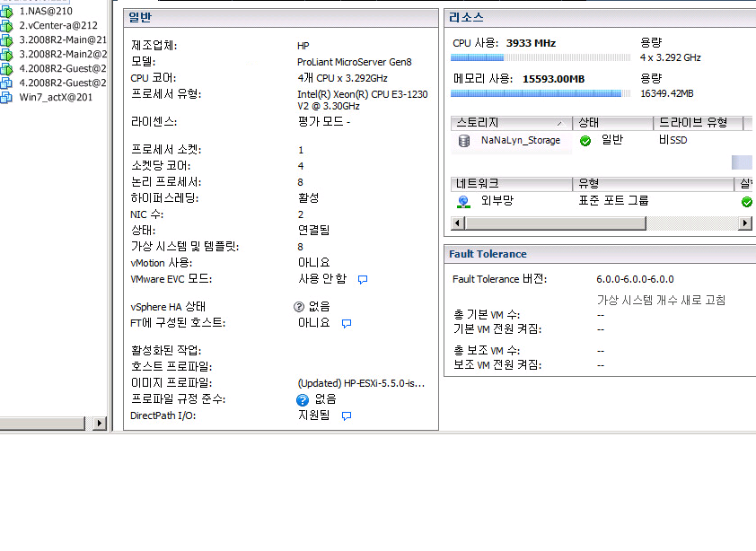
Task: Click the resource panel horizontal scrollbar thumb
Action: coord(556,223)
